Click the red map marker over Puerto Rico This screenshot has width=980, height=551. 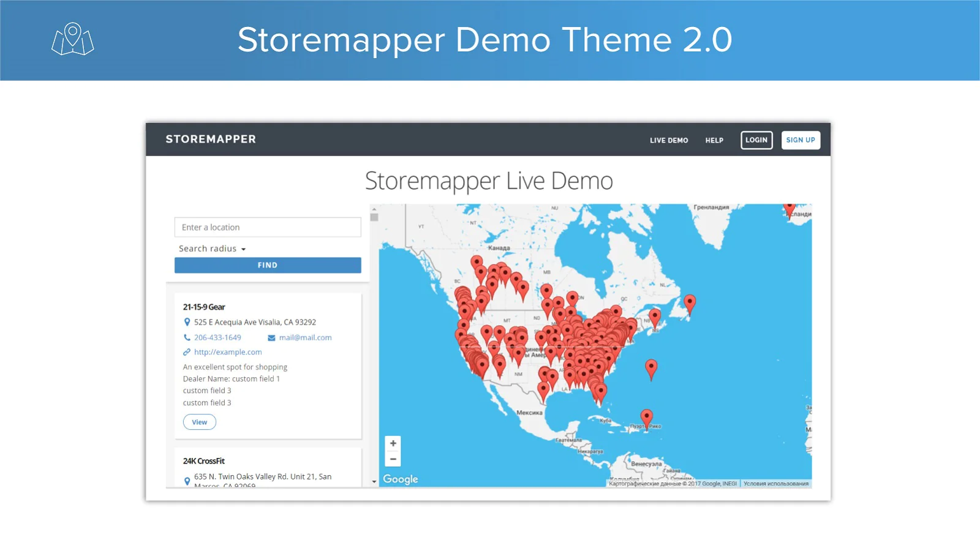646,418
